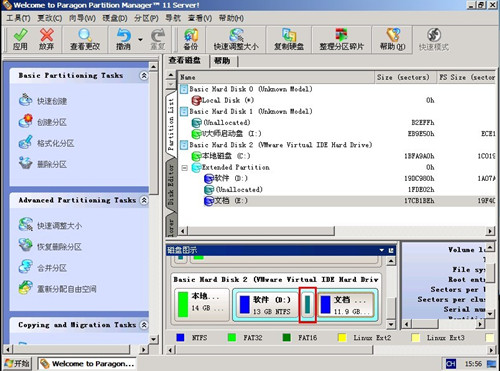The height and width of the screenshot is (371, 500).
Task: Click 软件 (D:) 13 GB NTFS block
Action: click(266, 305)
